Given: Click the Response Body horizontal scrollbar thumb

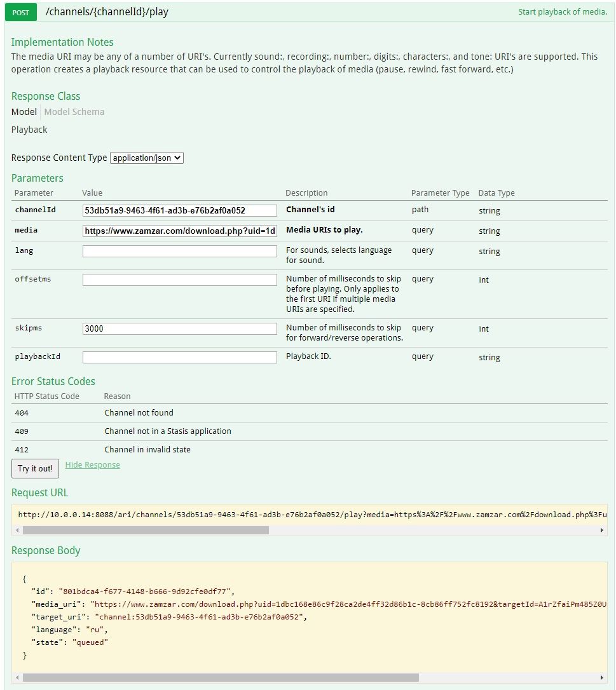Looking at the screenshot, I should coord(221,678).
